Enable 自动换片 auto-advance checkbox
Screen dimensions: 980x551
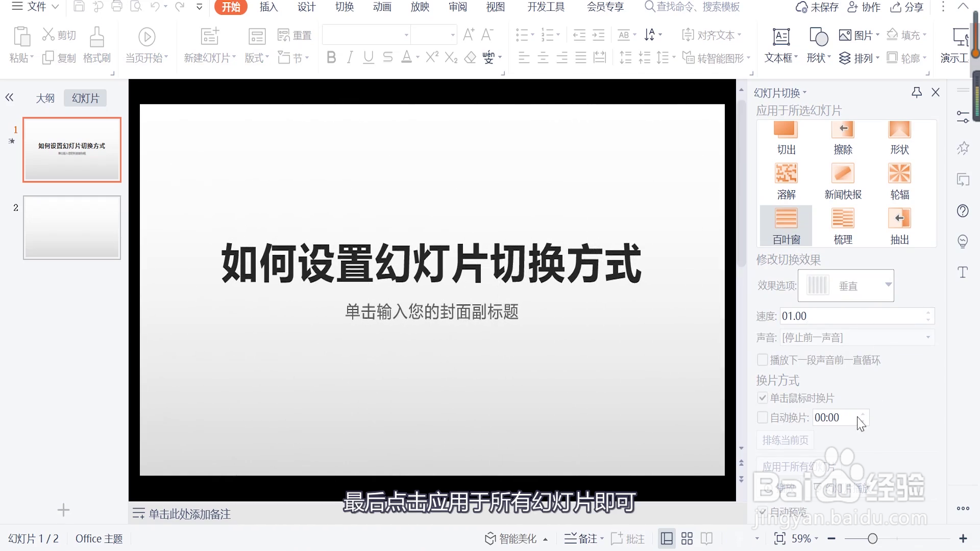763,417
